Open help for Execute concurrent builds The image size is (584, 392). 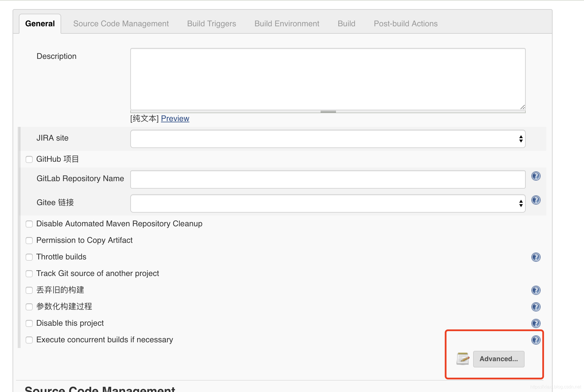pos(536,340)
